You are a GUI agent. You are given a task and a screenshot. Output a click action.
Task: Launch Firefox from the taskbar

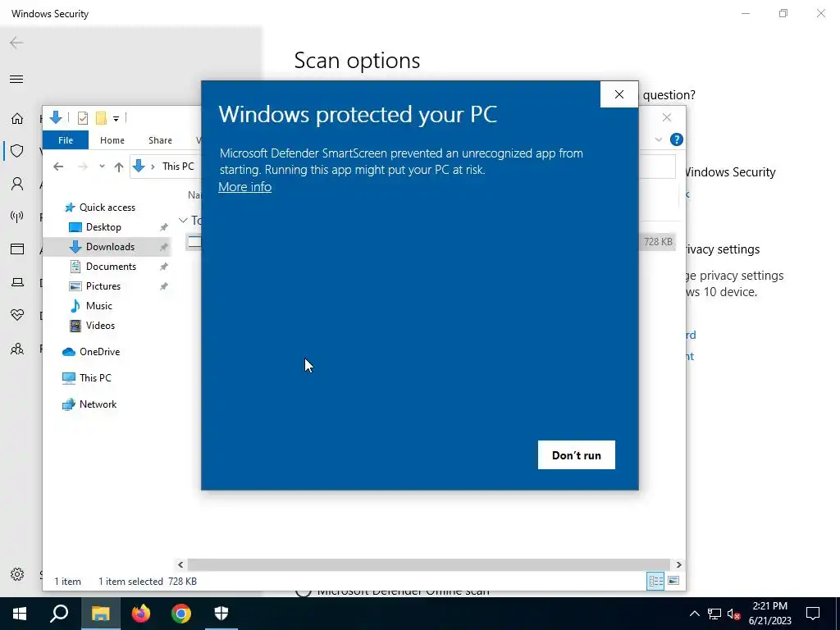tap(141, 614)
